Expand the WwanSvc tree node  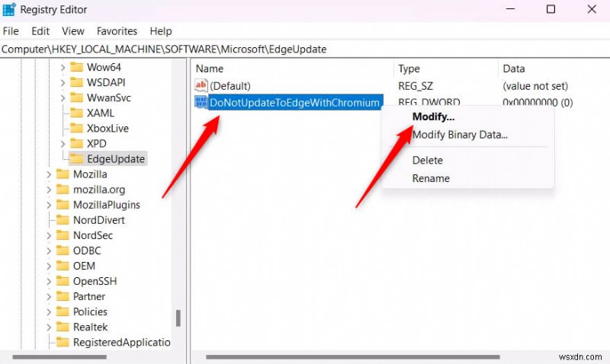click(63, 98)
